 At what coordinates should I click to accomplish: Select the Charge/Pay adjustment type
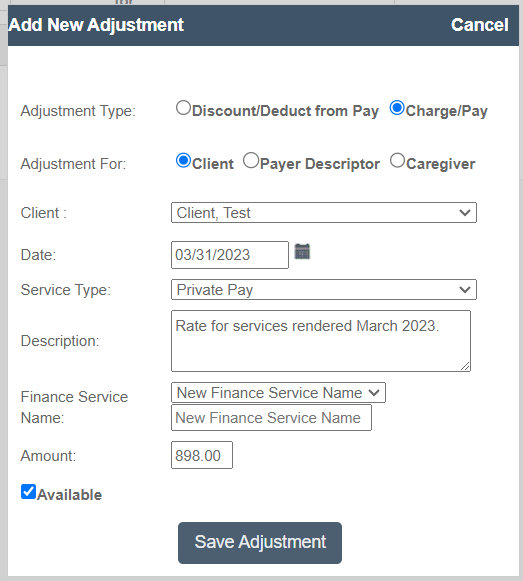pos(397,108)
